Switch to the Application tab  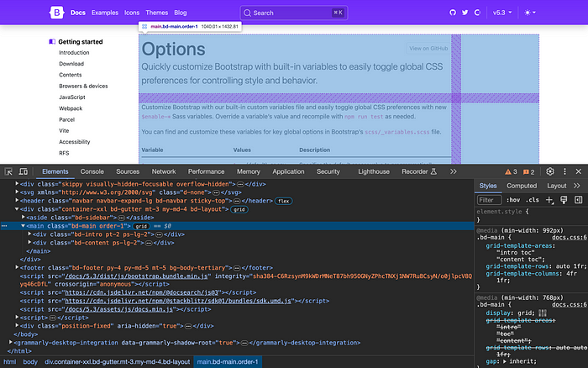288,171
